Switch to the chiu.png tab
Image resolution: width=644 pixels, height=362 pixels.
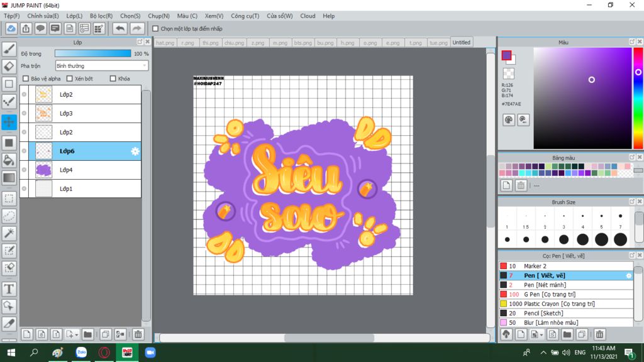234,43
